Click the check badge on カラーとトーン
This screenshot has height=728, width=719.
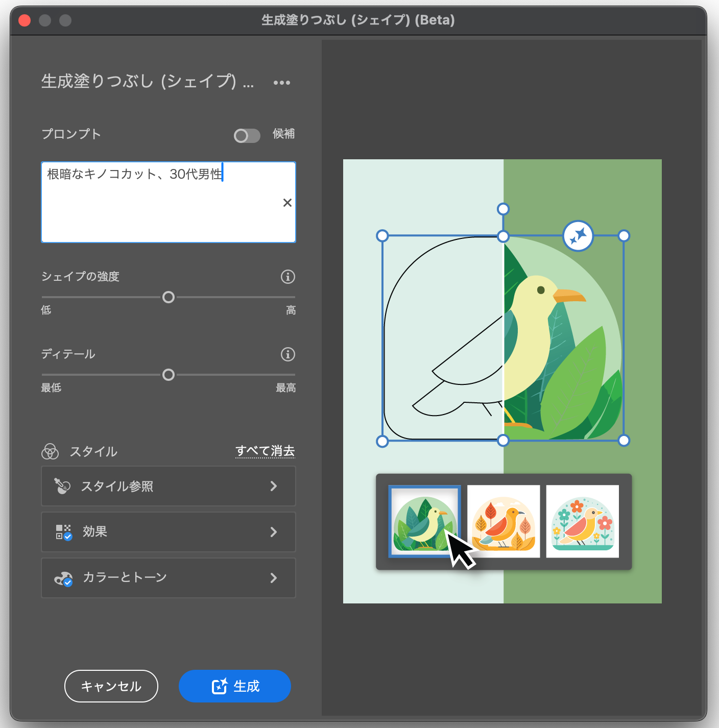(x=67, y=584)
